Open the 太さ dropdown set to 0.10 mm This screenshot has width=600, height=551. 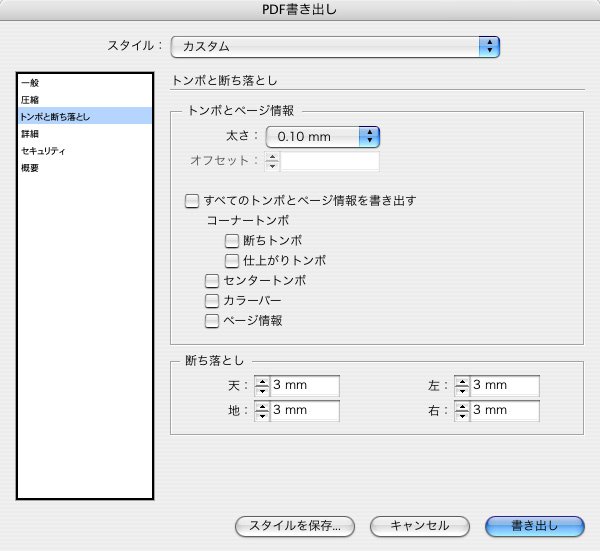click(x=323, y=137)
